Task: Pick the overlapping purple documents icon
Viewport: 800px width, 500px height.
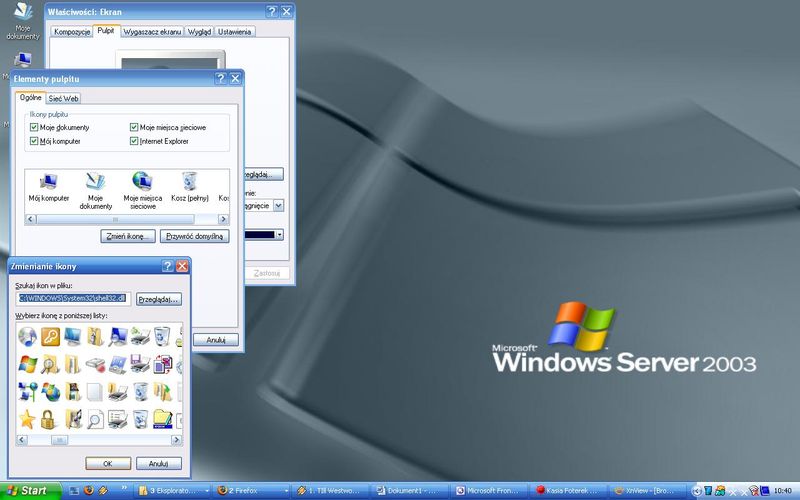Action: [162, 364]
